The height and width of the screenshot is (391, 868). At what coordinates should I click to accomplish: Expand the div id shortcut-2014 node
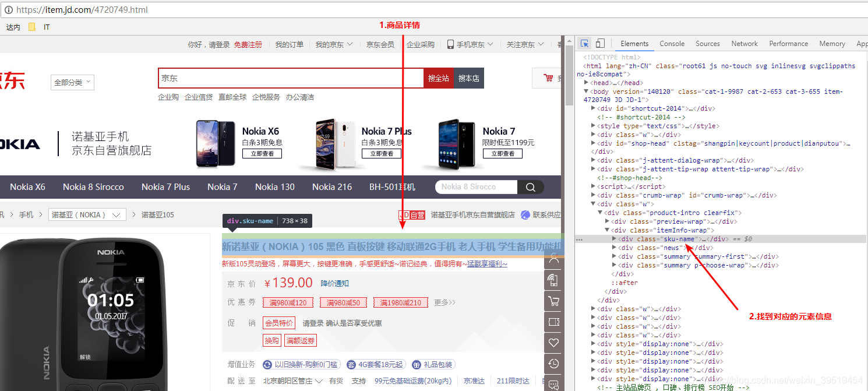[x=594, y=108]
